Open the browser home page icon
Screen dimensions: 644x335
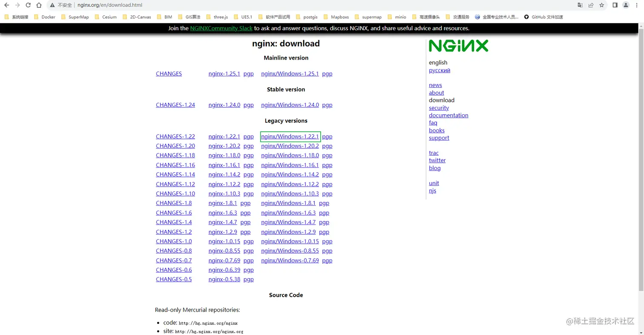pos(39,5)
